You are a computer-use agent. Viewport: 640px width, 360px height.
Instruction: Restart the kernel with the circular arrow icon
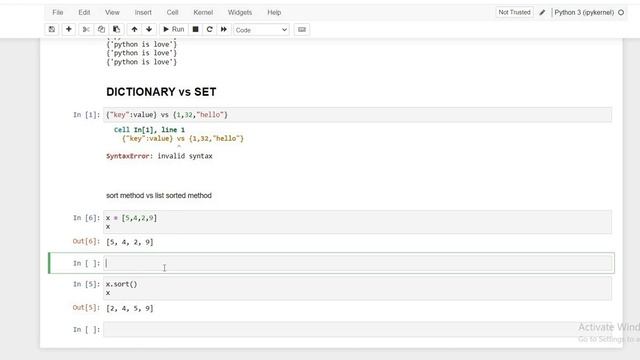pos(209,29)
